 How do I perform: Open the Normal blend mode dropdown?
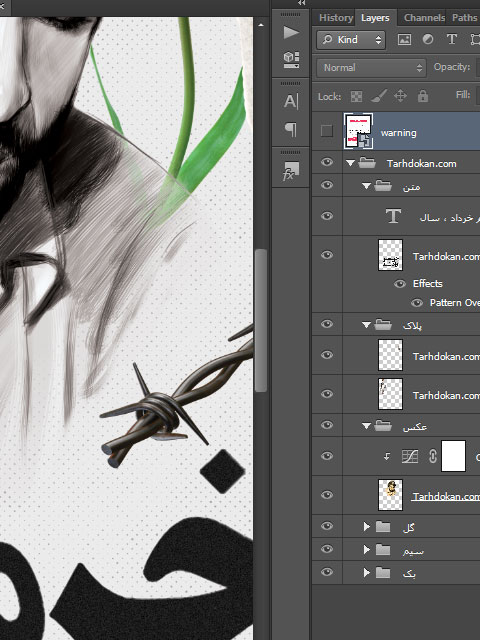pyautogui.click(x=371, y=68)
